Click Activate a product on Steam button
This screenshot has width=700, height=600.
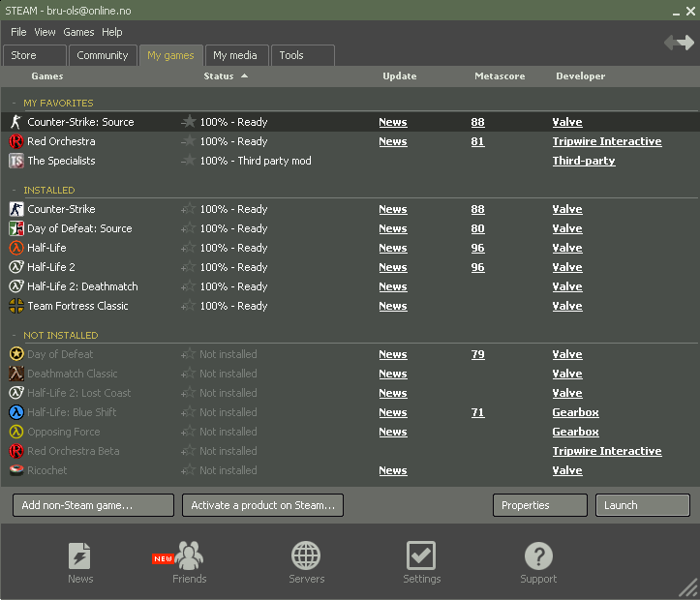[x=262, y=505]
